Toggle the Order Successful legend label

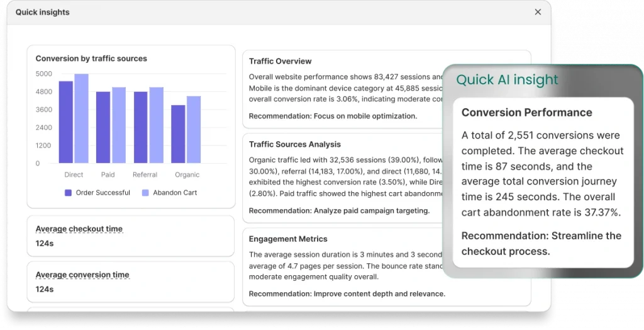coord(103,193)
